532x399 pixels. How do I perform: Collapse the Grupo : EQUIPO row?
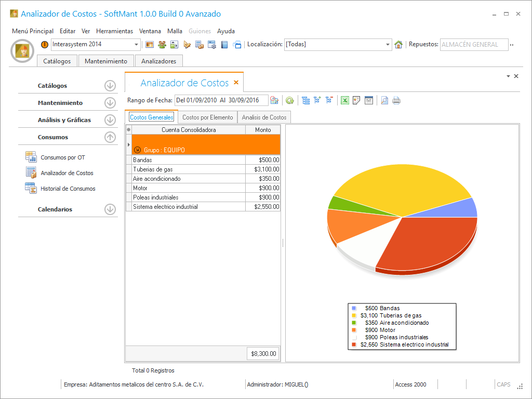tap(137, 150)
